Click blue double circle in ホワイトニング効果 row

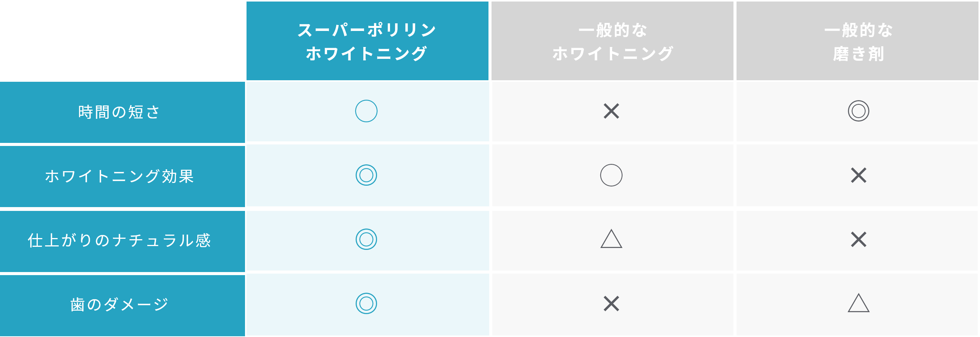[x=366, y=175]
